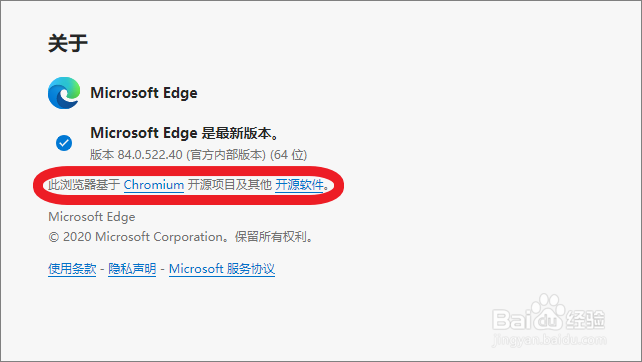The width and height of the screenshot is (642, 362).
Task: Click the version number 84.0.522.40
Action: (150, 155)
